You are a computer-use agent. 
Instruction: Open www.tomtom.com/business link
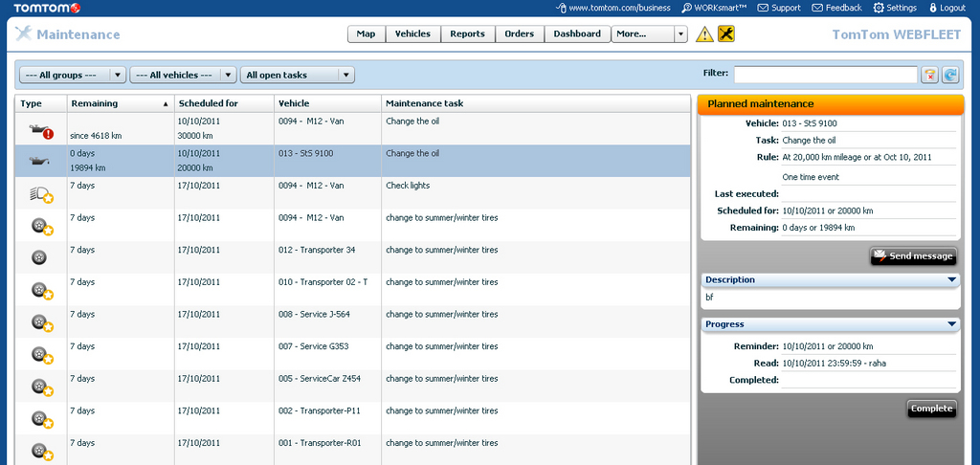tap(613, 8)
